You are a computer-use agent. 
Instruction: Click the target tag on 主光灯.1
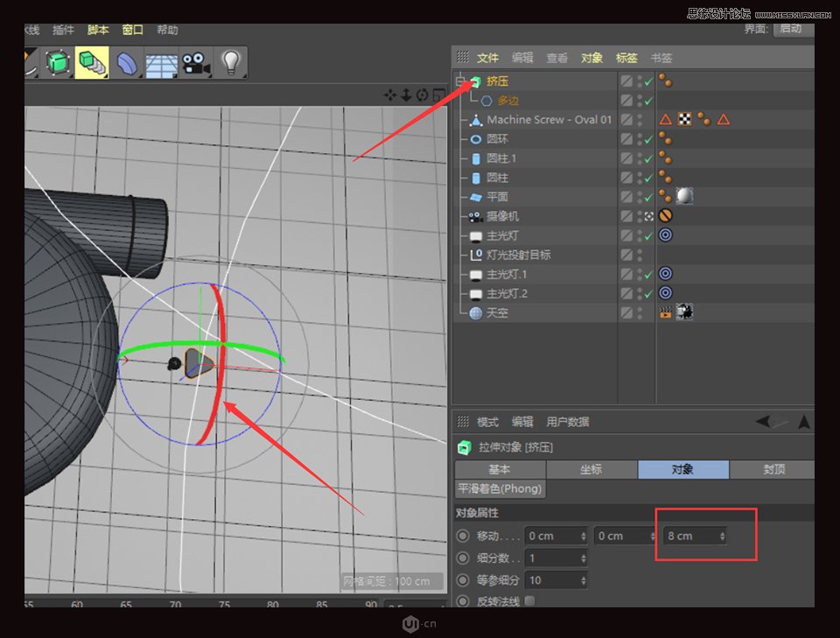666,274
